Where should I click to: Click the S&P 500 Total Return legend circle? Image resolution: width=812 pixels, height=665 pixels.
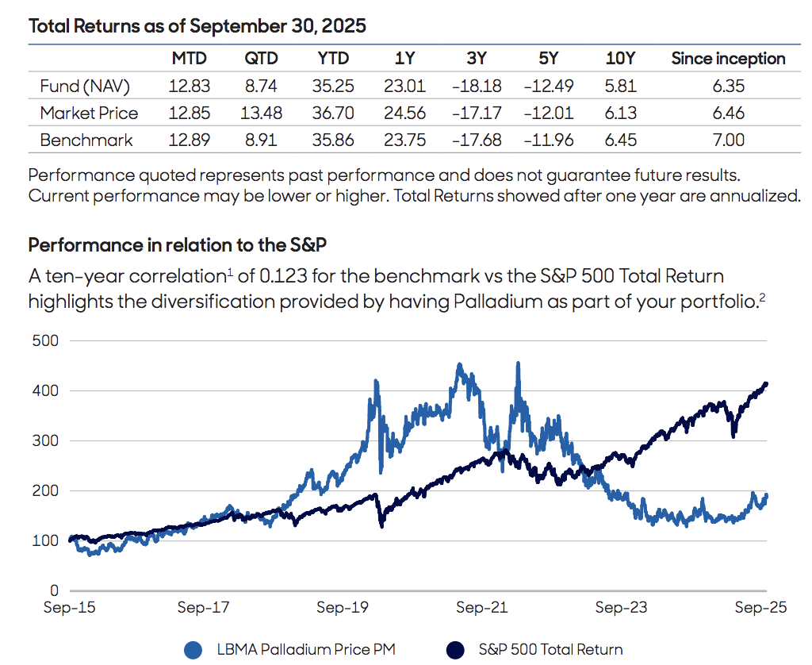[456, 649]
